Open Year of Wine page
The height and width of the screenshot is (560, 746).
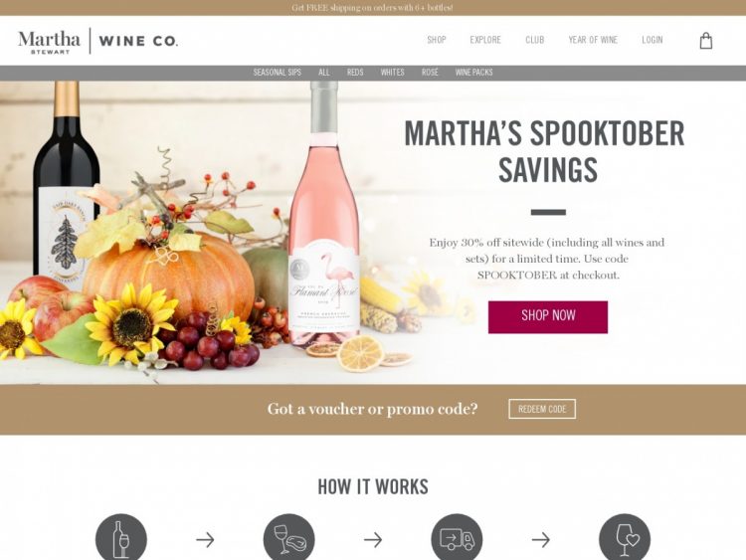coord(593,40)
